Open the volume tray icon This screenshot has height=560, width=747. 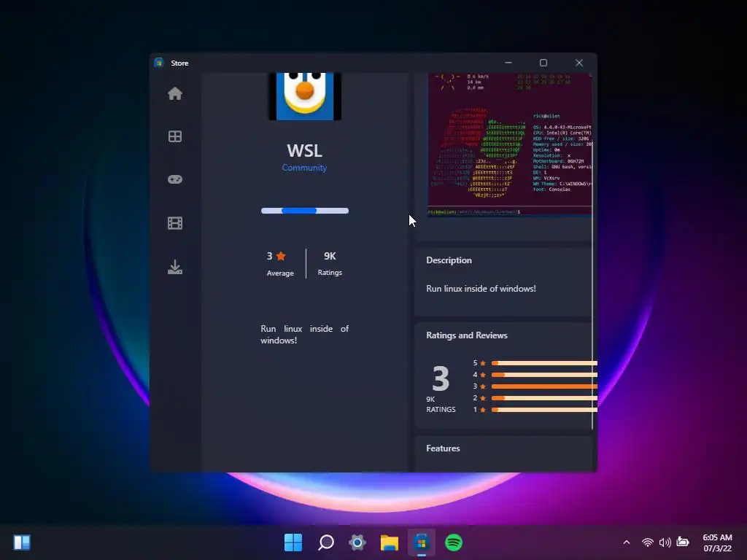pyautogui.click(x=665, y=542)
